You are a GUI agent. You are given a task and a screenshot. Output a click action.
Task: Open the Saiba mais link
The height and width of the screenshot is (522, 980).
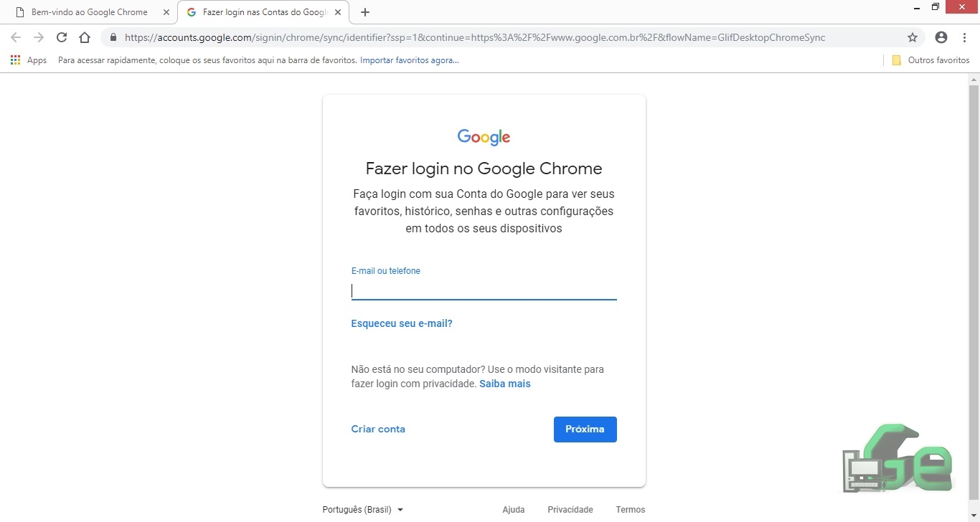(x=505, y=384)
